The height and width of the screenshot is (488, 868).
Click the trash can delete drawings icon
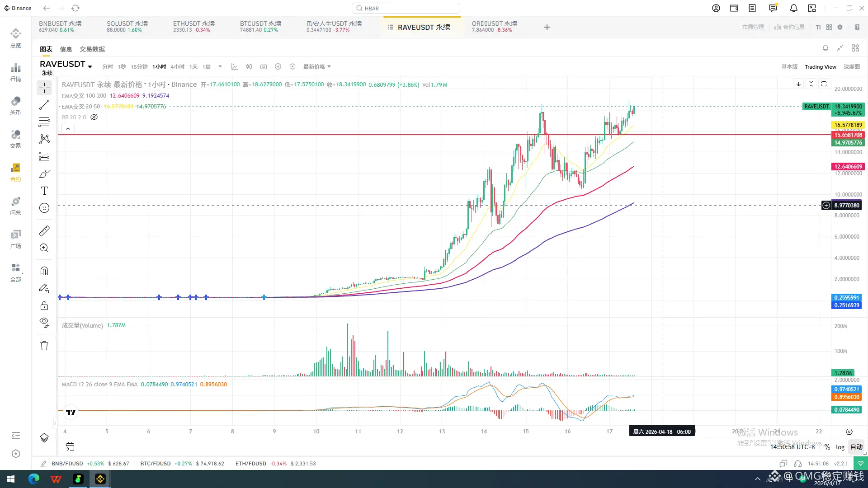point(44,346)
